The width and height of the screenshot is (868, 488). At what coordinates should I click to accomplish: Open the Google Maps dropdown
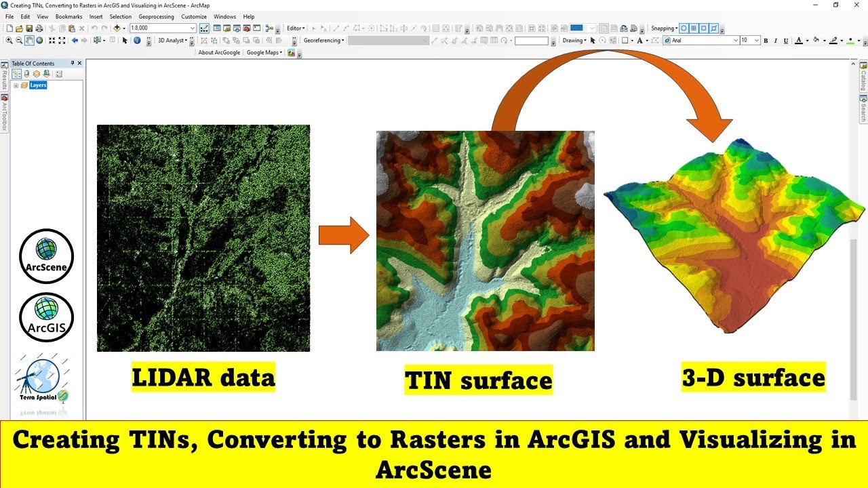264,53
